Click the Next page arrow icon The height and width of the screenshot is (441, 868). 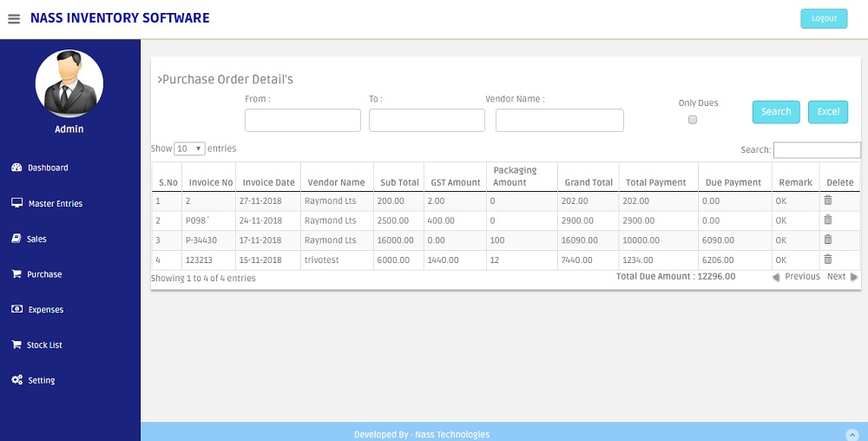click(853, 277)
